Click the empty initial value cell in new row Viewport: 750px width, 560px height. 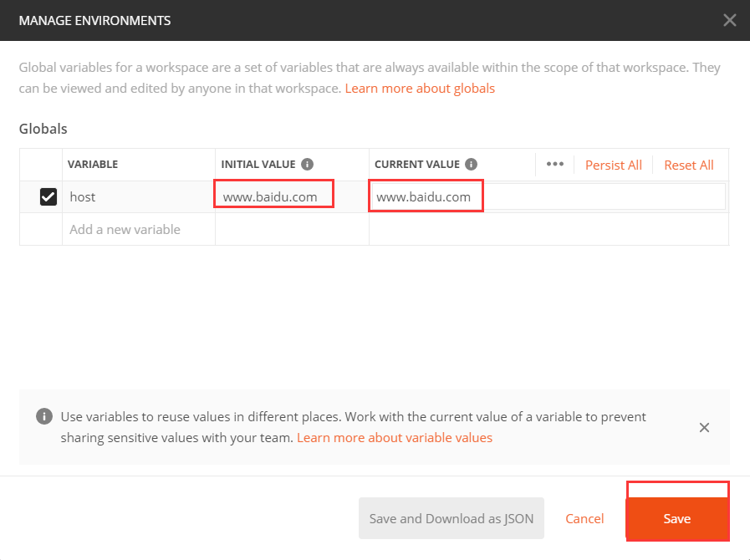coord(292,229)
